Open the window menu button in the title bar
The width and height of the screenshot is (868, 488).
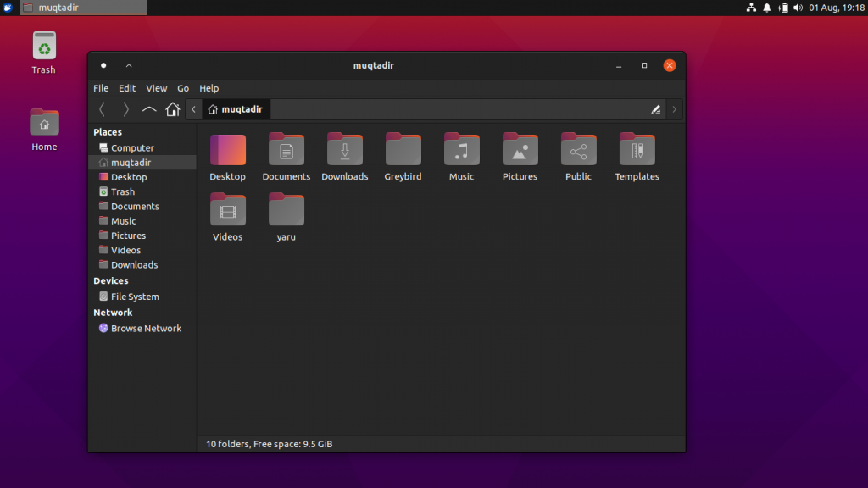tap(103, 65)
